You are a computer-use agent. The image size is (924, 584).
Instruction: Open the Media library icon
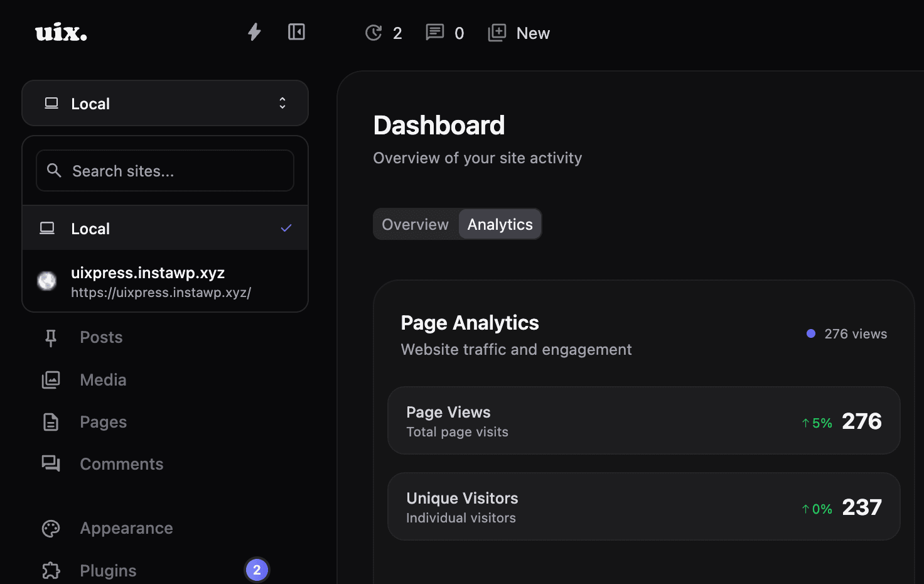coord(50,379)
